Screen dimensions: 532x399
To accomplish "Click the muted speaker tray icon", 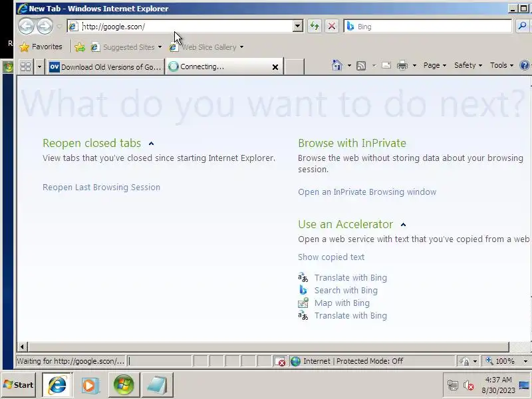I will 469,386.
